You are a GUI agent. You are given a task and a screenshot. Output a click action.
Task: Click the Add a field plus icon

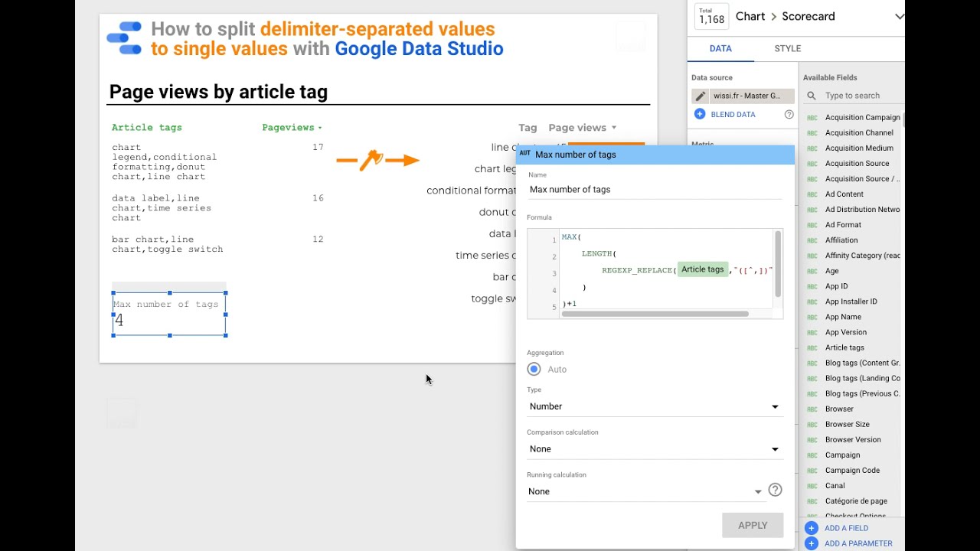tap(812, 528)
